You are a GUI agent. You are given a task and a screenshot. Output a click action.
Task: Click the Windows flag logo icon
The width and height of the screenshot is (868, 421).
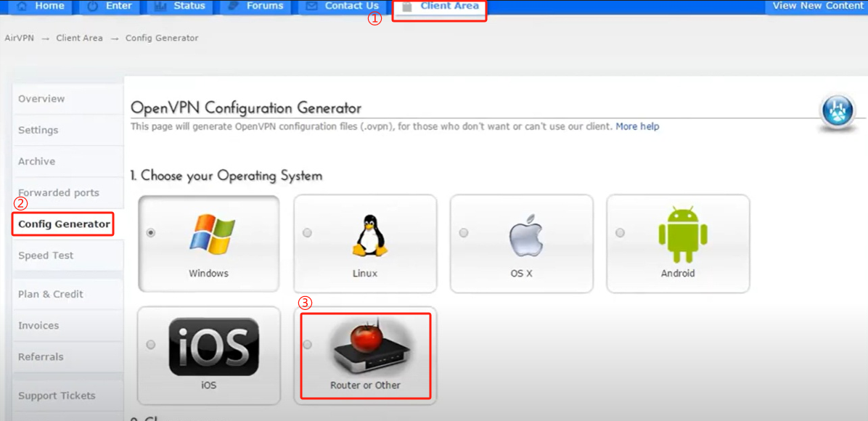click(212, 235)
